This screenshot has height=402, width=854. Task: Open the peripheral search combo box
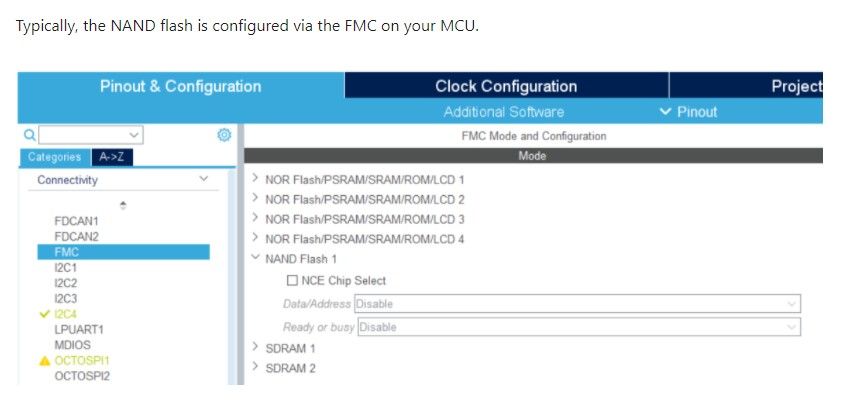coord(90,135)
